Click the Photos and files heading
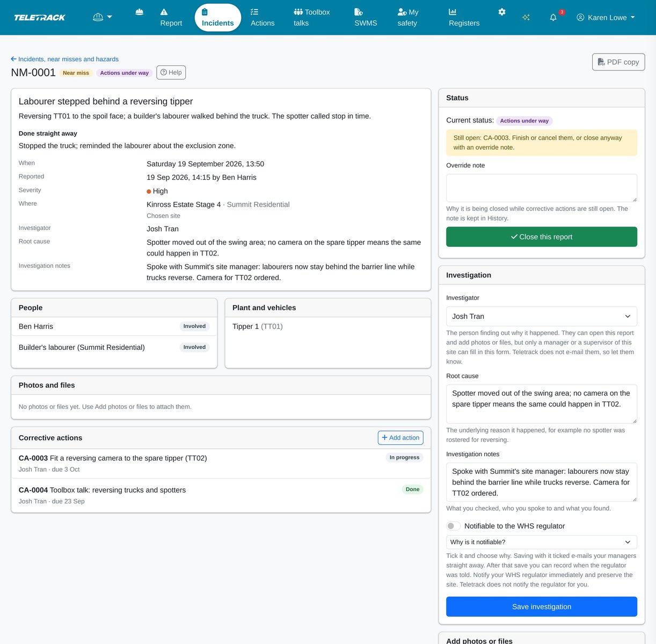Viewport: 656px width, 644px height. (x=47, y=385)
